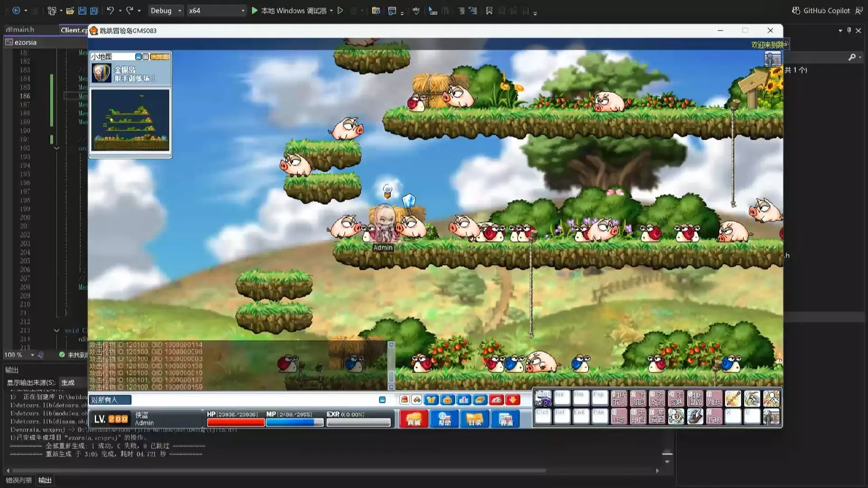
Task: Use the golden sword skill in quick slot
Action: pyautogui.click(x=733, y=398)
